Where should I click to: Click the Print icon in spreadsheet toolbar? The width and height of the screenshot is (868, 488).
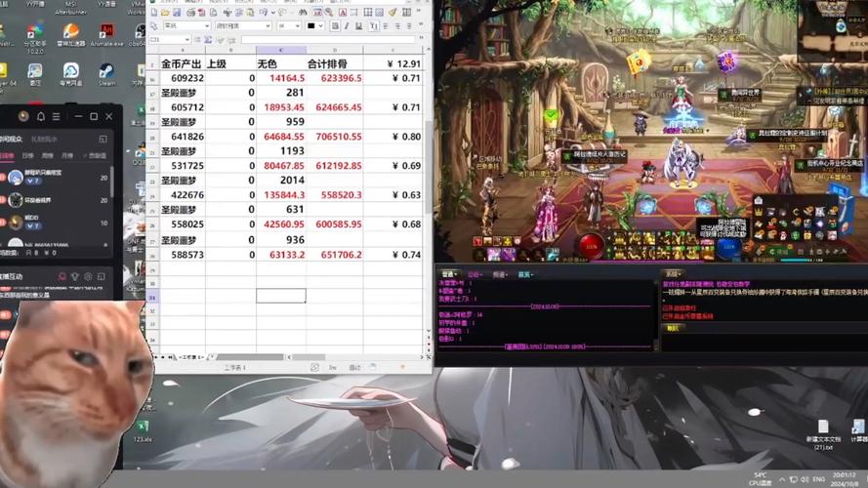click(191, 12)
